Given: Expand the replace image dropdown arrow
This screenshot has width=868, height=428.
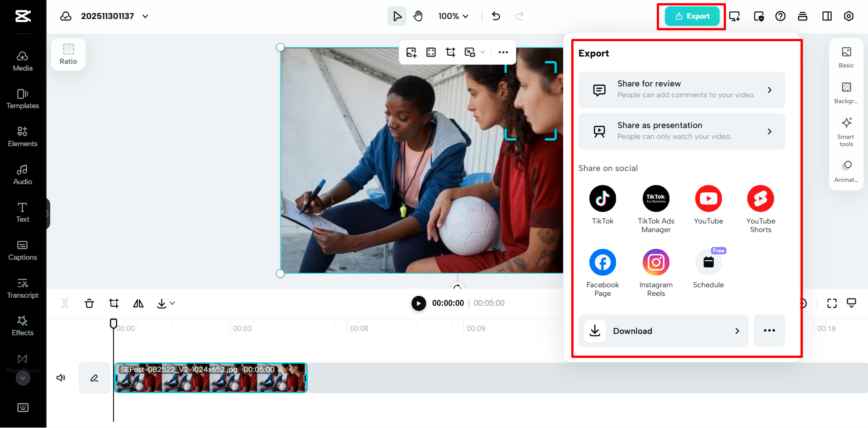Looking at the screenshot, I should coord(483,52).
